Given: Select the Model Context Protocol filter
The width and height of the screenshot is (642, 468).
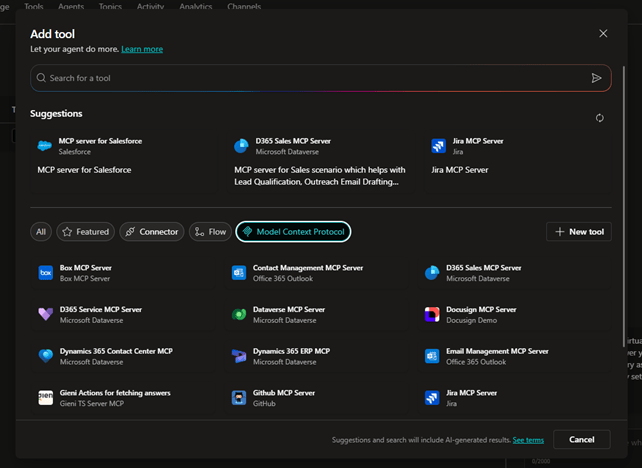Looking at the screenshot, I should 293,232.
